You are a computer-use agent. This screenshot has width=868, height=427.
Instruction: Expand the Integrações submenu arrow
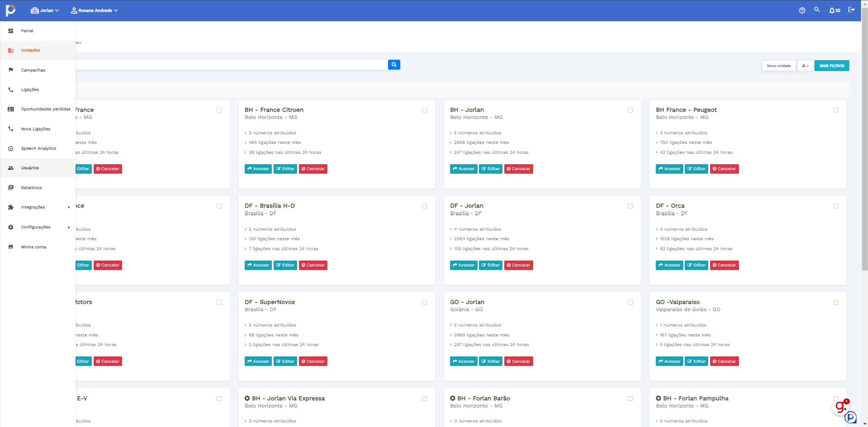point(69,207)
